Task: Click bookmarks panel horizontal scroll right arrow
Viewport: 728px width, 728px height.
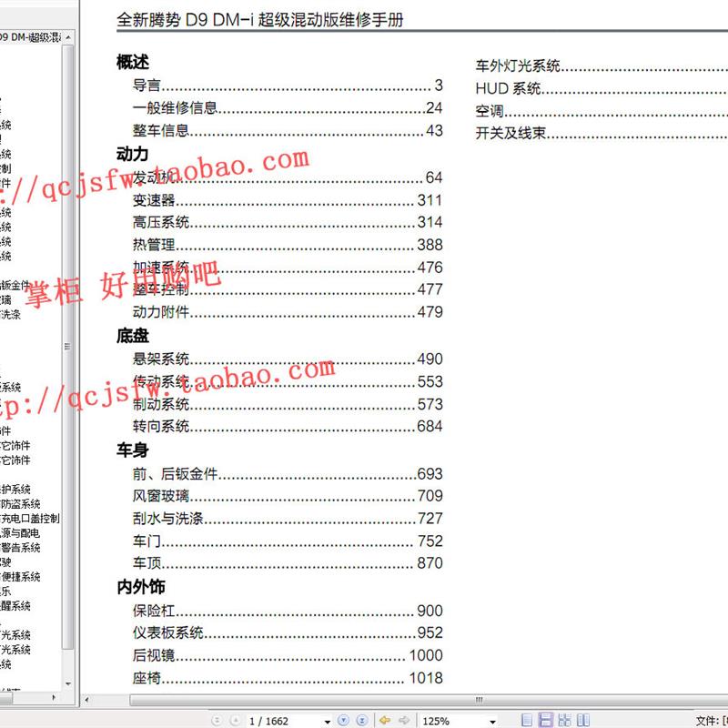Action: click(x=54, y=697)
